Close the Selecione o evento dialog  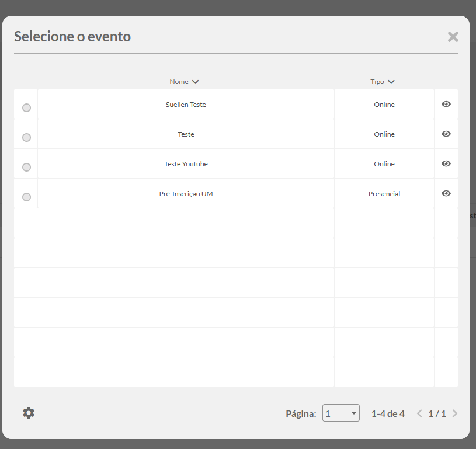(x=453, y=37)
